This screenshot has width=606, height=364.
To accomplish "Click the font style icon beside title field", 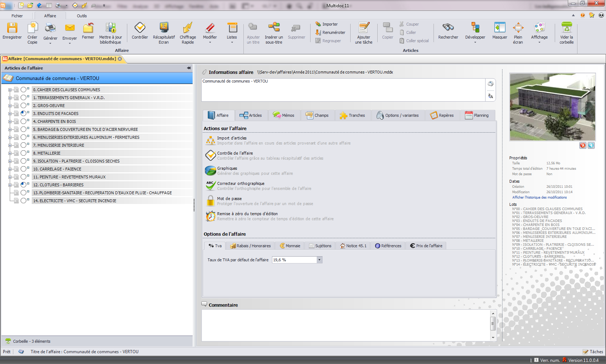I will click(x=490, y=96).
